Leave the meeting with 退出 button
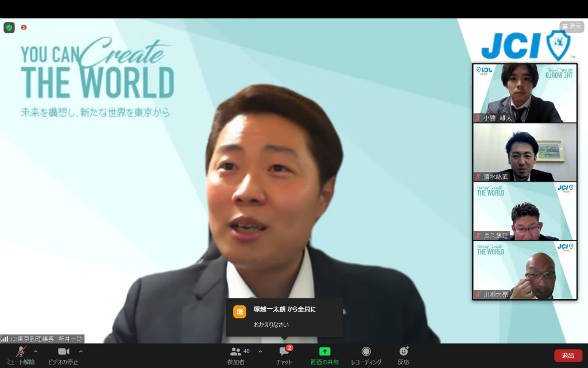Image resolution: width=588 pixels, height=368 pixels. 568,355
